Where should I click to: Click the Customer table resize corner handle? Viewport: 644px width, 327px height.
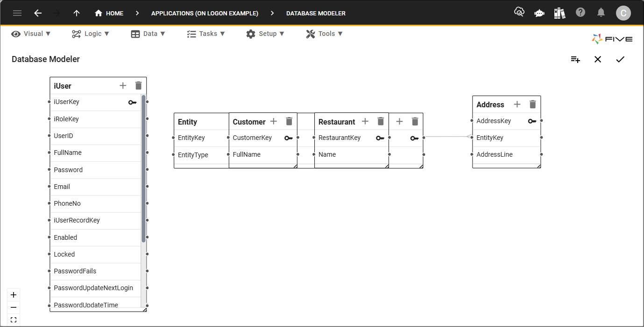pyautogui.click(x=295, y=166)
